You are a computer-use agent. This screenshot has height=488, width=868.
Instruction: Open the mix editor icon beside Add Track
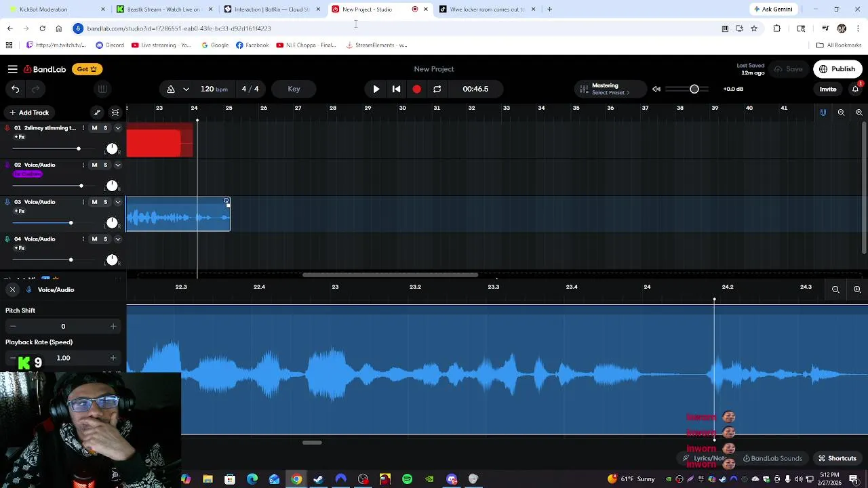tap(115, 113)
